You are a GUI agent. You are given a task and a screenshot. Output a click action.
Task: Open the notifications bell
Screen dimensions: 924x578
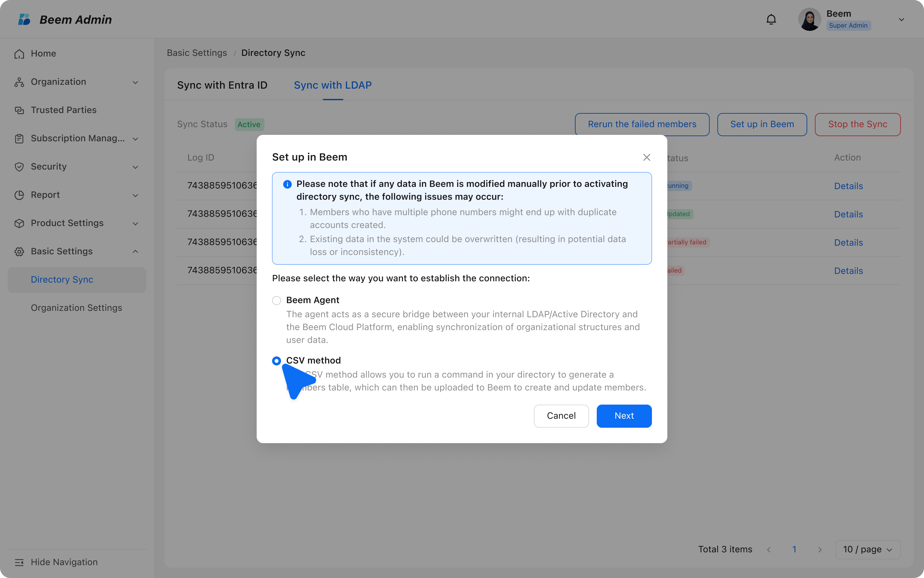click(771, 20)
